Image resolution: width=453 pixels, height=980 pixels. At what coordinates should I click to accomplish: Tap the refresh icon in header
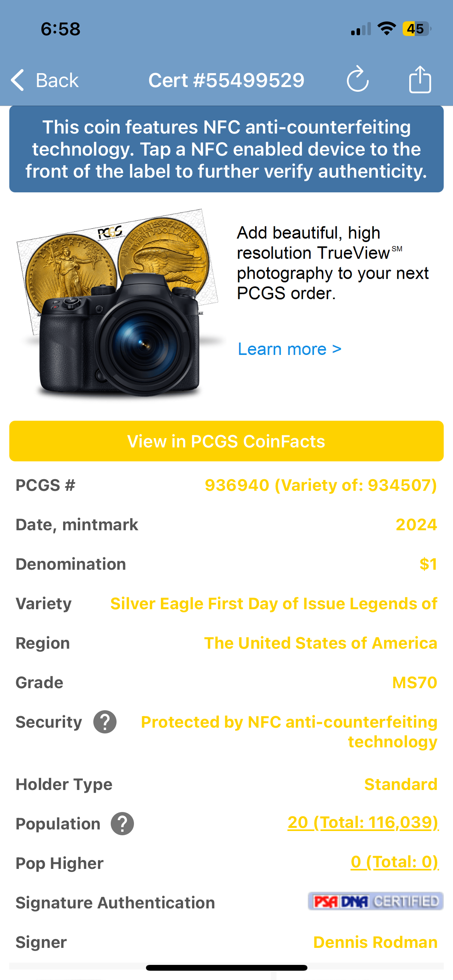[x=357, y=79]
